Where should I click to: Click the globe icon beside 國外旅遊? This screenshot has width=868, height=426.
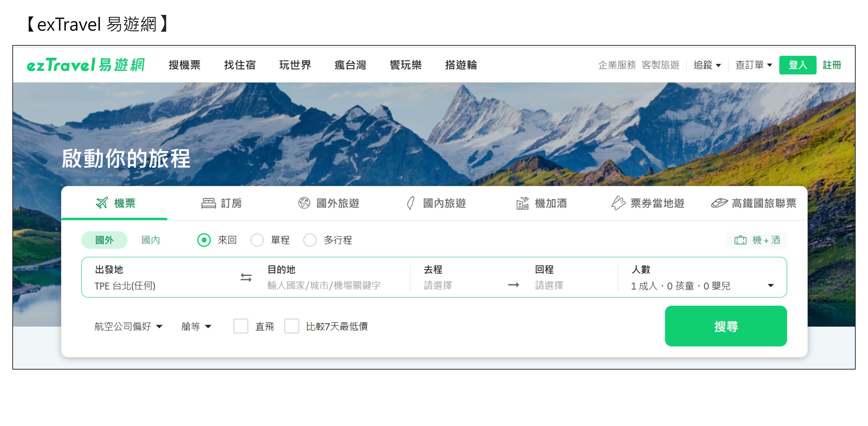(304, 203)
